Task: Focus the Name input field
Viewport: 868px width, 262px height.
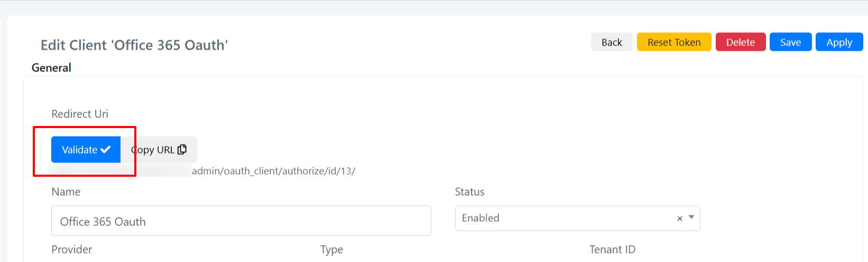Action: tap(241, 221)
